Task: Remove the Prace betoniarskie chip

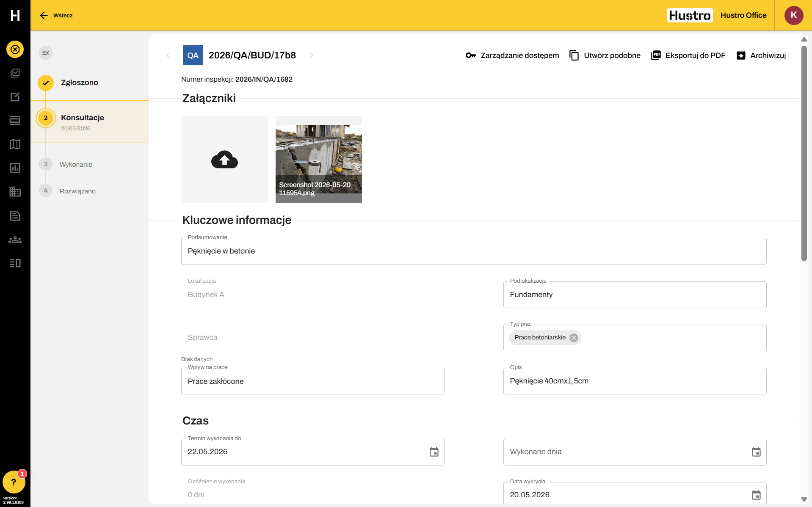Action: click(x=574, y=338)
